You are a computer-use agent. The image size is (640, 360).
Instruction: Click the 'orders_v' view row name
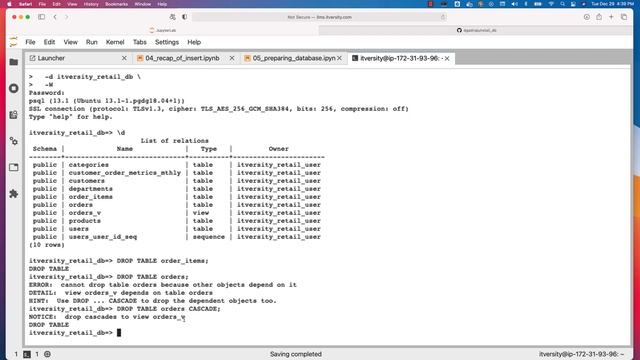click(x=84, y=213)
